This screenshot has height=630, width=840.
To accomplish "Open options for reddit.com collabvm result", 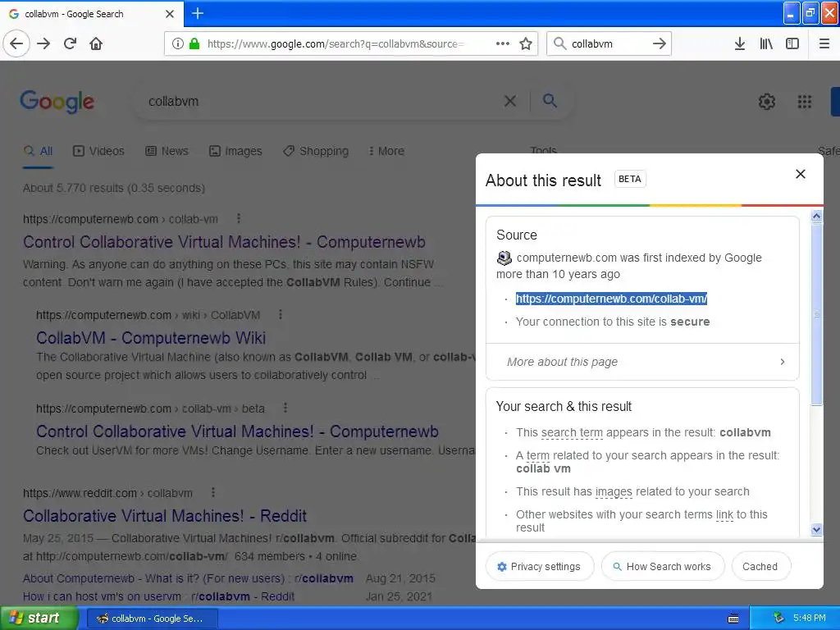I will tap(213, 492).
